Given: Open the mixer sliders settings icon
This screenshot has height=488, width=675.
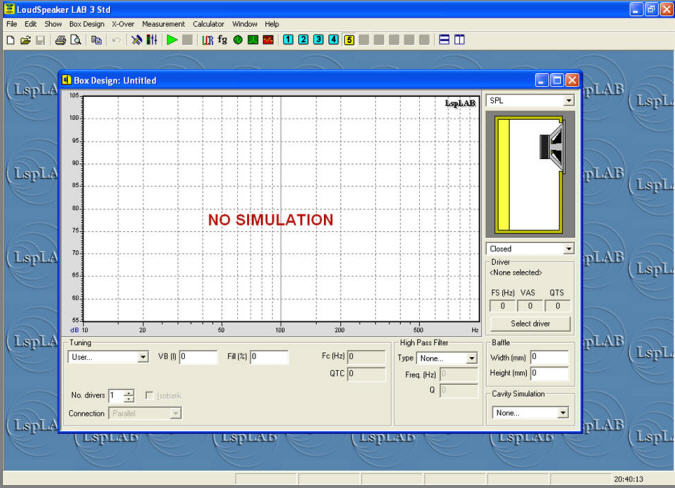Looking at the screenshot, I should [152, 40].
